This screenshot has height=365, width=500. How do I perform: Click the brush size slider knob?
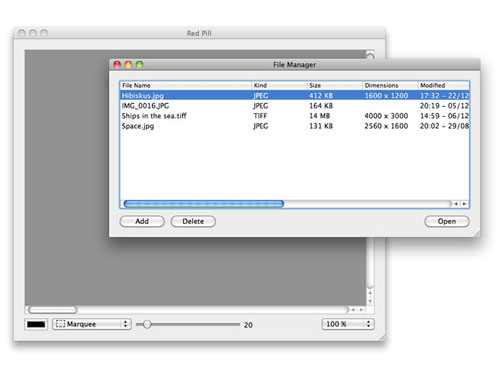pyautogui.click(x=147, y=324)
